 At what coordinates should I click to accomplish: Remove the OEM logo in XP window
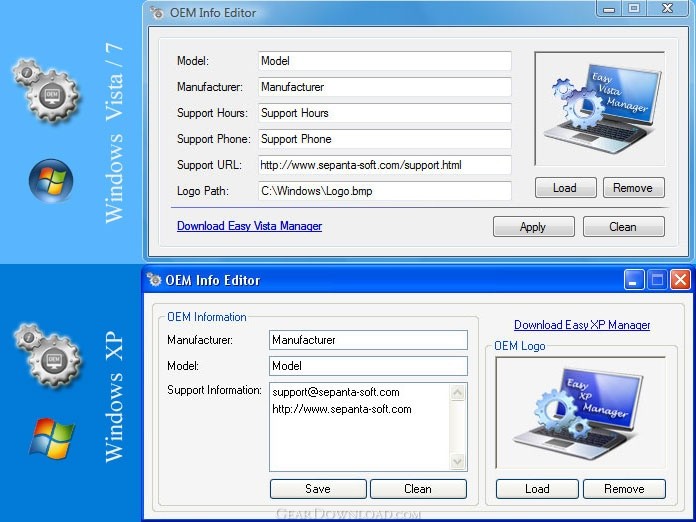624,489
